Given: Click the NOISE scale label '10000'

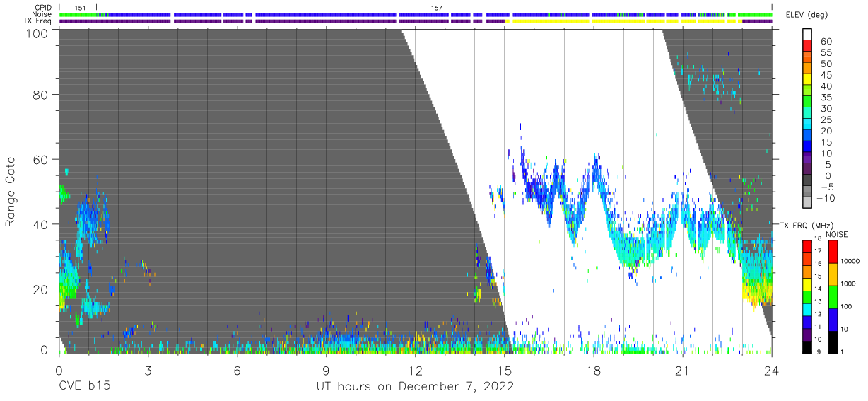Looking at the screenshot, I should click(x=850, y=261).
